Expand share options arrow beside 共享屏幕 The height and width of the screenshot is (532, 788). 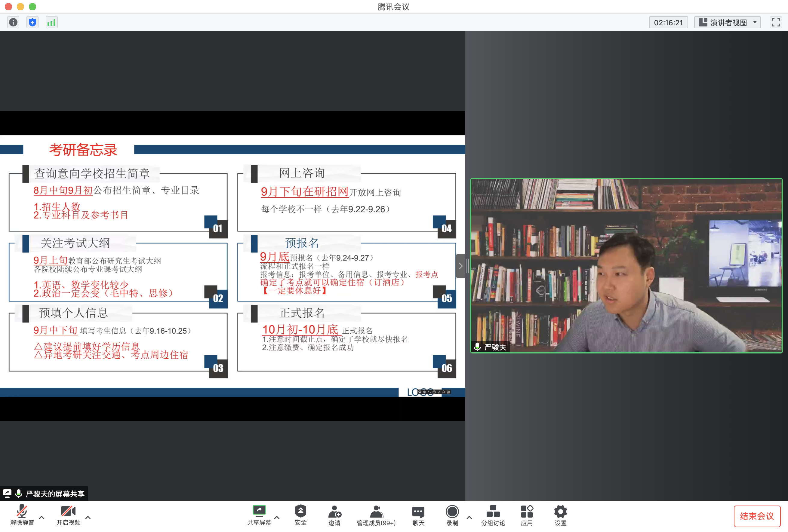click(x=277, y=518)
